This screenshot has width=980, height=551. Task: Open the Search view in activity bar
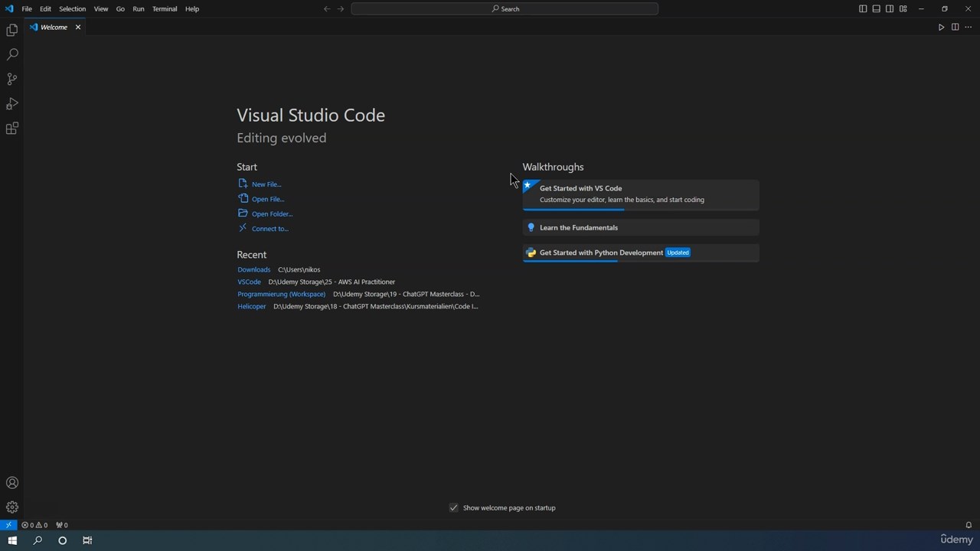(11, 55)
